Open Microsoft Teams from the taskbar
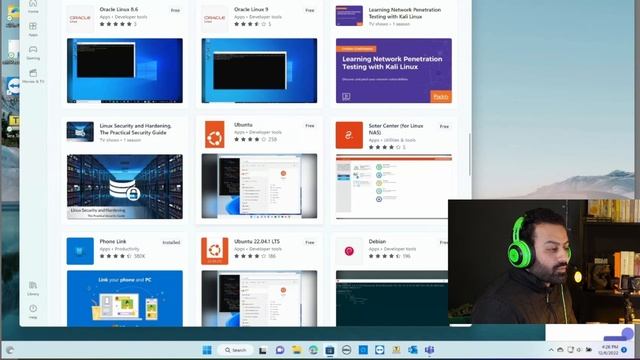Viewport: 640px width, 360px height. [429, 350]
